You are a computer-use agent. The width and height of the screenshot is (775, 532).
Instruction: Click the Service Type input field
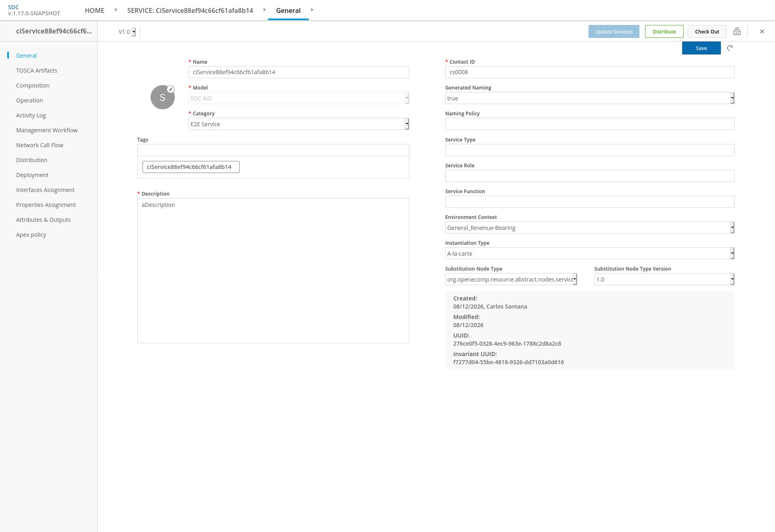coord(590,150)
